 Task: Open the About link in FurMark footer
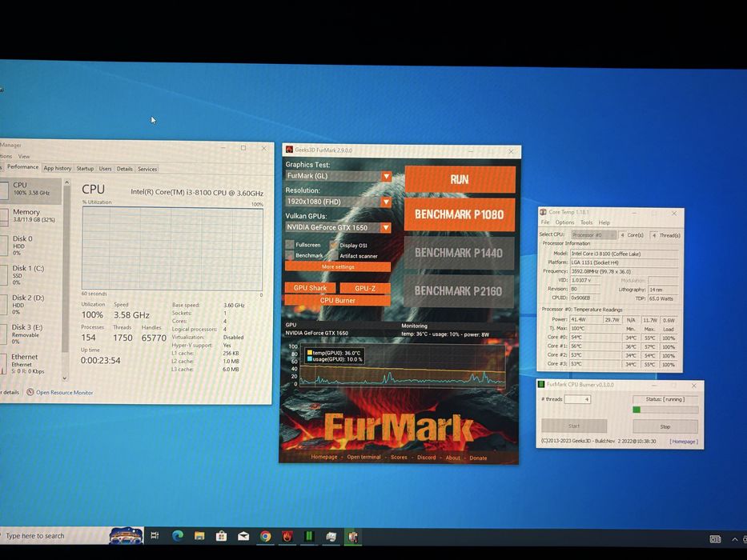click(452, 458)
